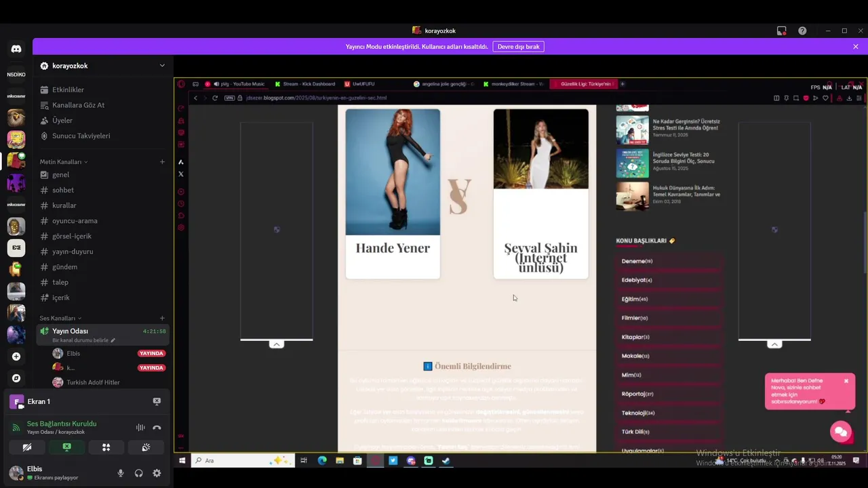Open the Eğitim topic category
Image resolution: width=868 pixels, height=488 pixels.
[669, 299]
